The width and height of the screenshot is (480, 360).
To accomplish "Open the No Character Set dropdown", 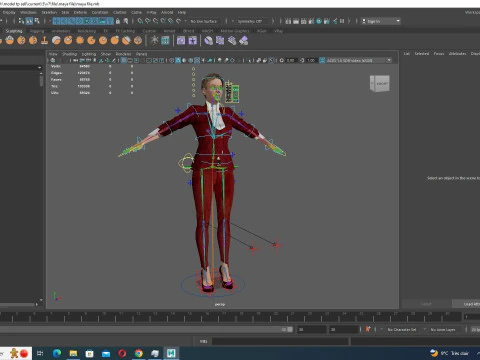I will click(x=402, y=329).
